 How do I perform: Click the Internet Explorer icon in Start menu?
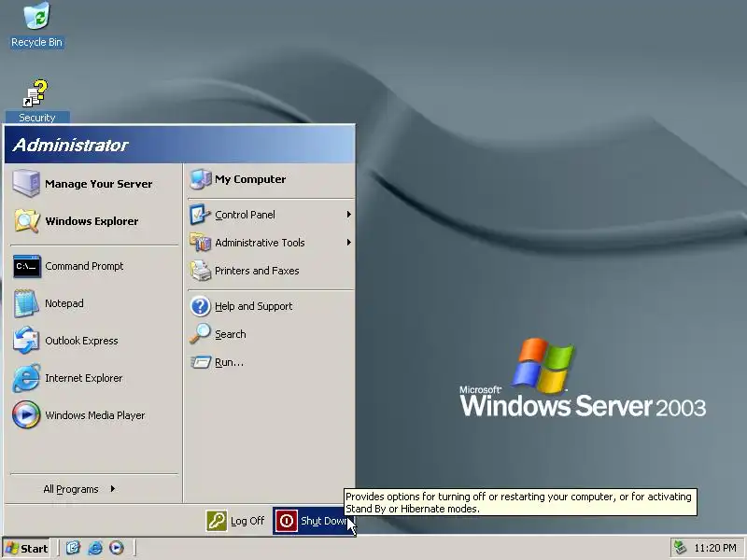click(26, 378)
